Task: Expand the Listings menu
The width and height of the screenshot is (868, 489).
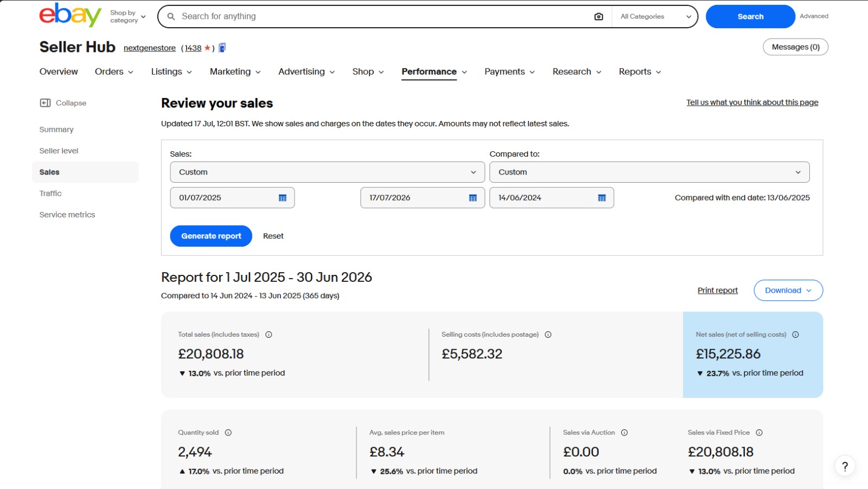Action: (x=171, y=72)
